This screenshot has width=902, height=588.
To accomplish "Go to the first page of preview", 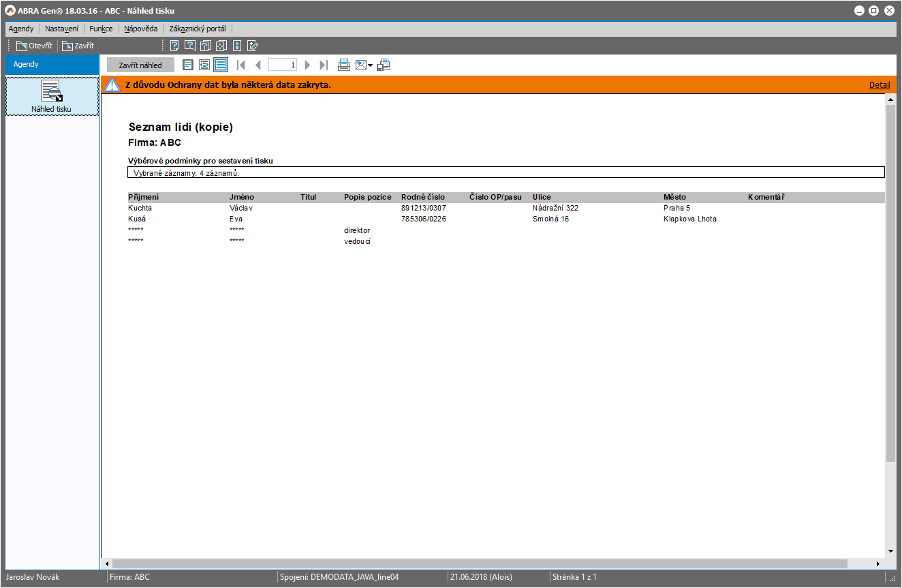I will coord(240,65).
